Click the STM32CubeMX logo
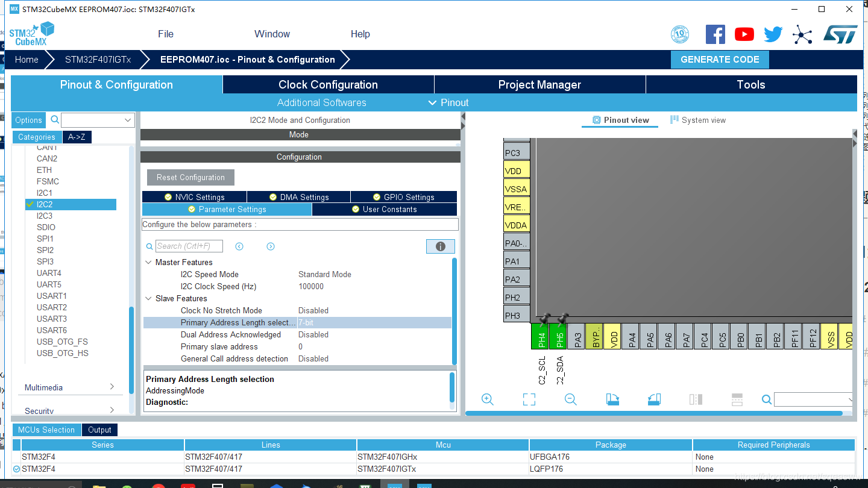 32,34
